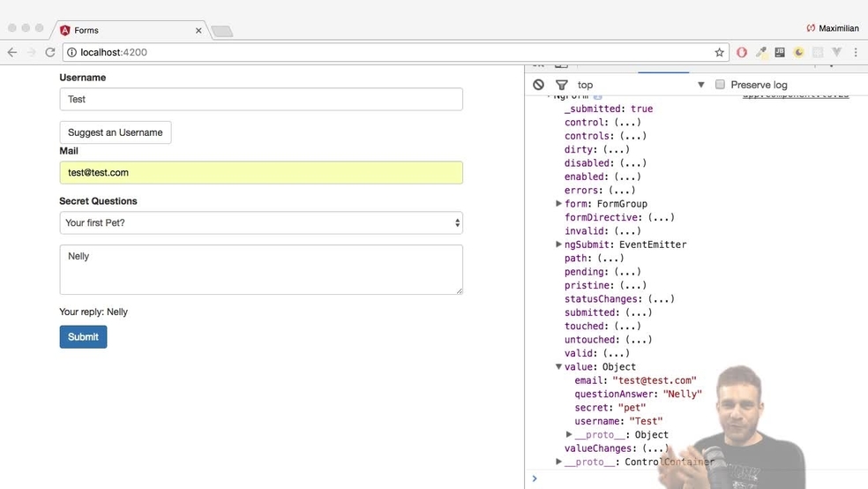Edit the Nelly answer textarea
The height and width of the screenshot is (489, 868).
click(x=261, y=270)
